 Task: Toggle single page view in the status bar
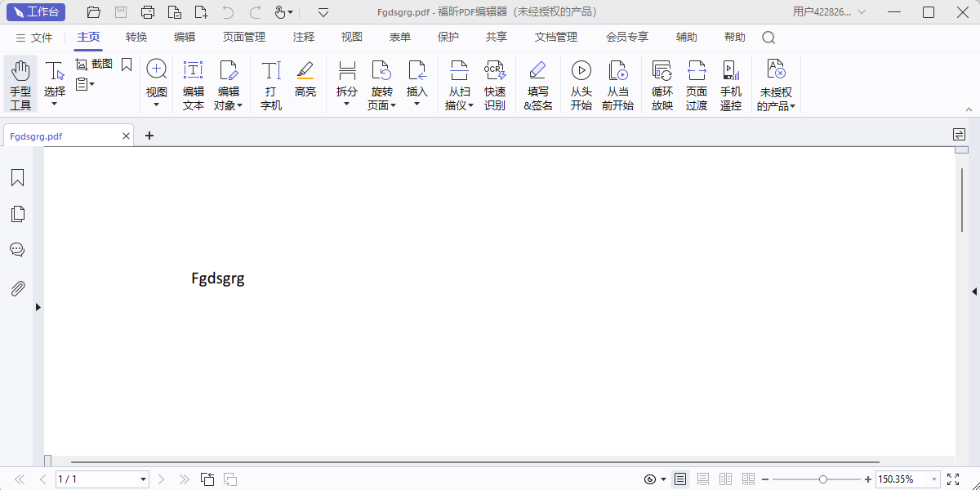pos(680,479)
